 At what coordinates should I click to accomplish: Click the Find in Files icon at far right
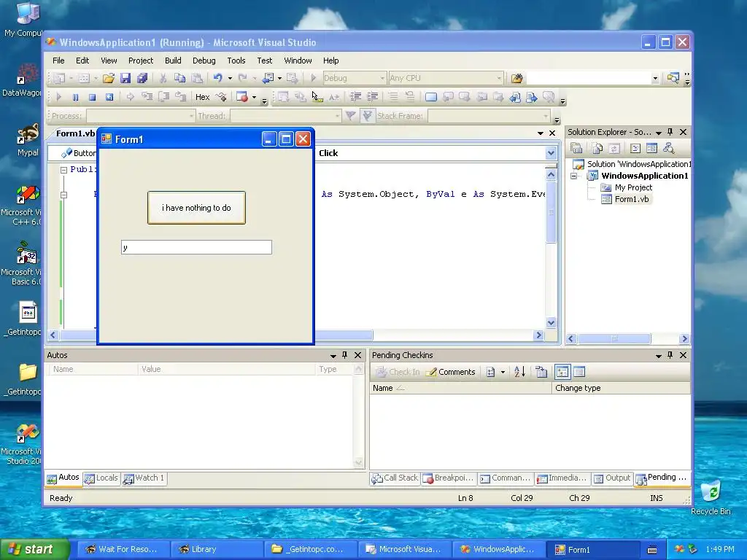coord(673,78)
